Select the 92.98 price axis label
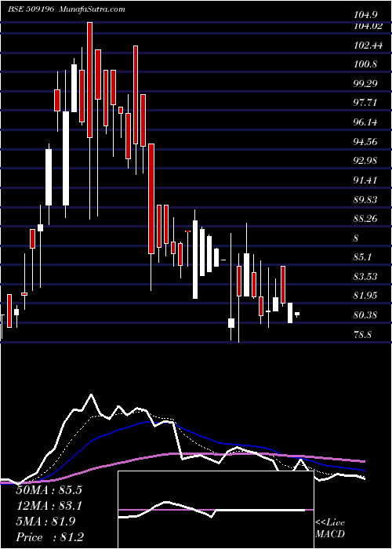The height and width of the screenshot is (549, 392). 365,161
